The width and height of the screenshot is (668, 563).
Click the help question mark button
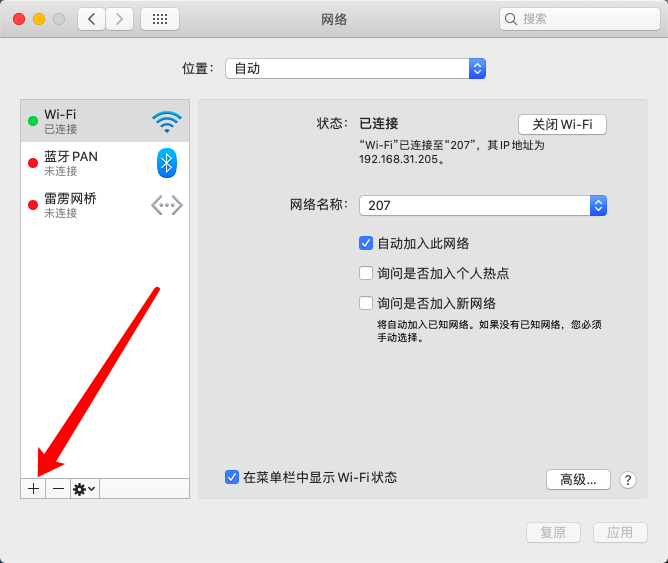pos(628,480)
